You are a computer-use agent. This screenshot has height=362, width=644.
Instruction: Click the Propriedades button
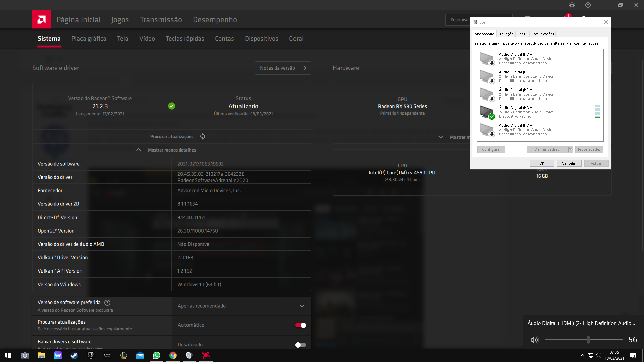(x=589, y=149)
